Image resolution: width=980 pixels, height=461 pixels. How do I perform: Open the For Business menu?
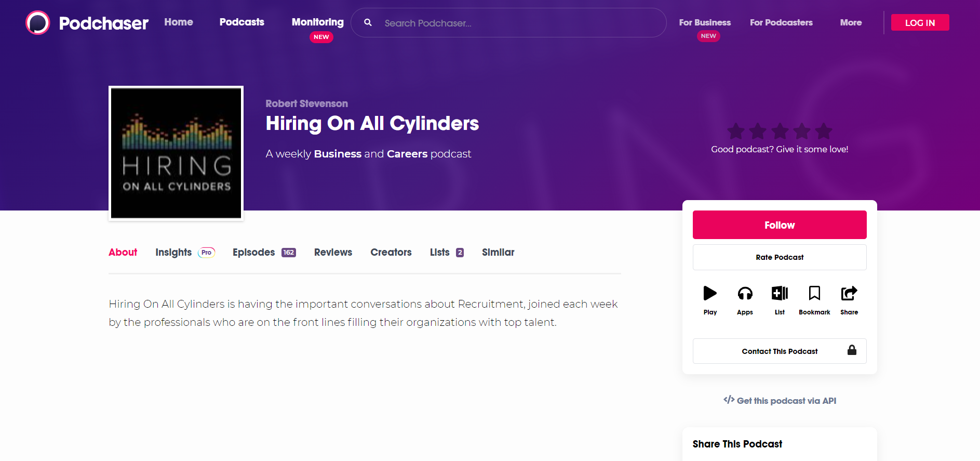click(705, 23)
